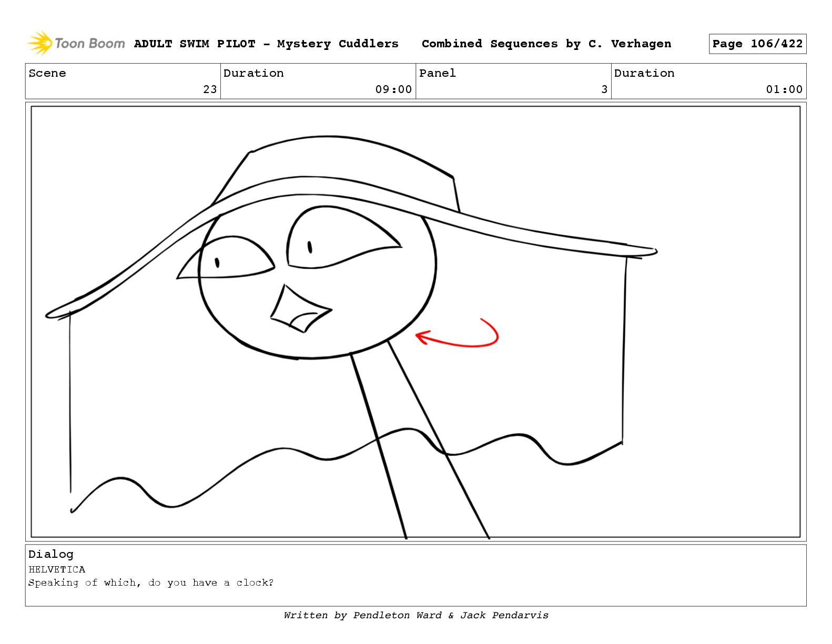Click the Toon Boom logo
The height and width of the screenshot is (644, 832).
click(76, 43)
